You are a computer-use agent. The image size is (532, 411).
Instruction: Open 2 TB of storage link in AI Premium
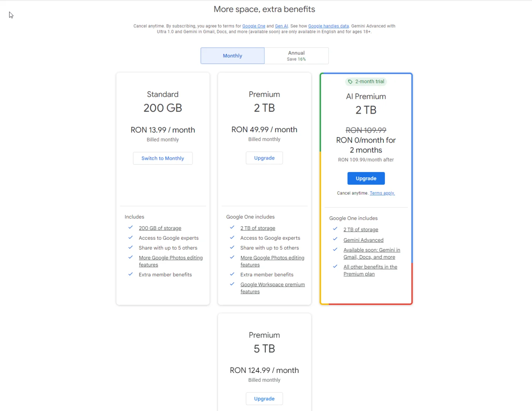361,230
